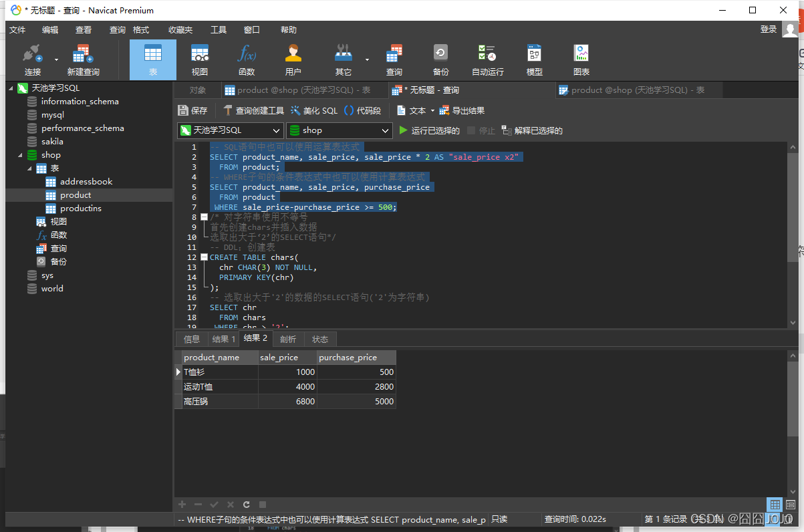
Task: Switch to the 信息 (Info) result tab
Action: pyautogui.click(x=192, y=339)
